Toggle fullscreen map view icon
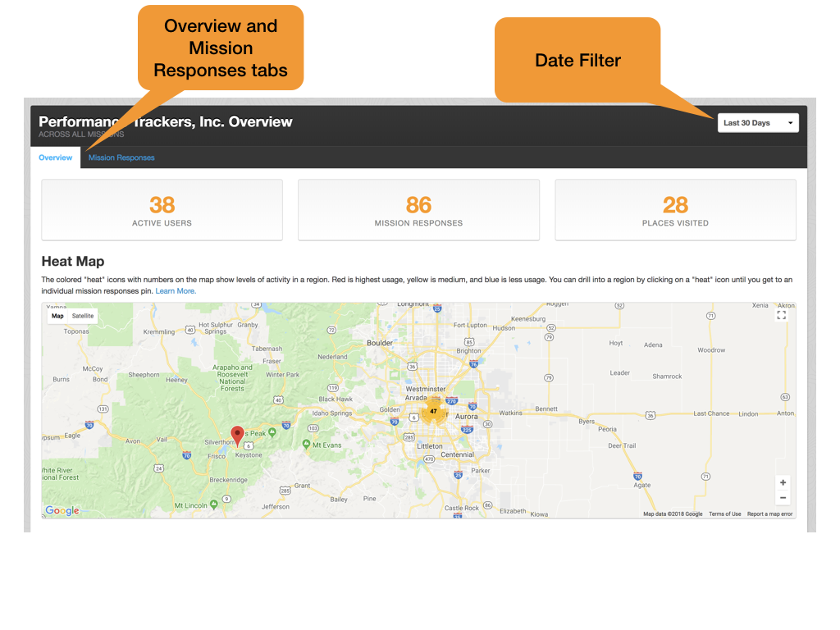 point(782,315)
